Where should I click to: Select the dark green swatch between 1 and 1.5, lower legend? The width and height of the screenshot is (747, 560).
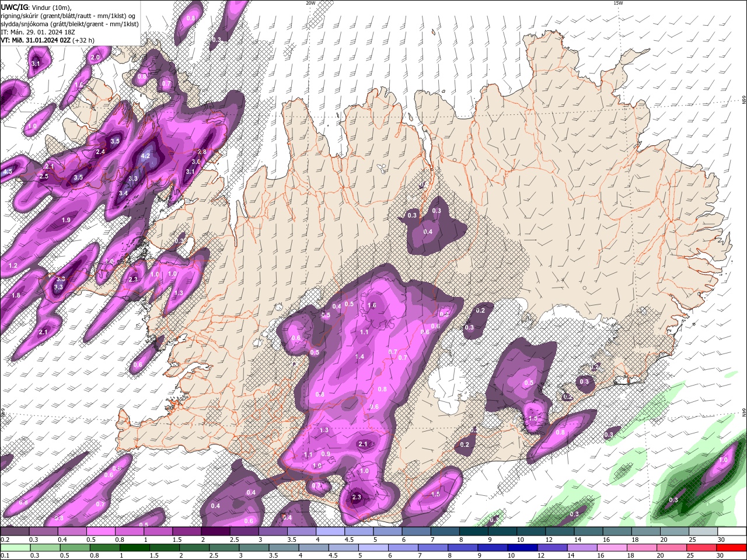(x=134, y=548)
